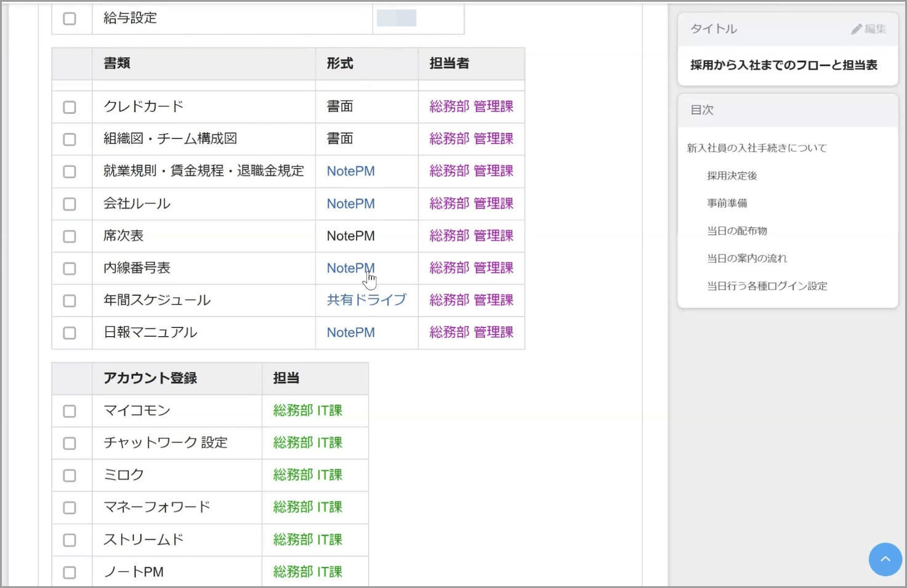The width and height of the screenshot is (907, 588).
Task: Click the チャットワーク 設定 row label
Action: tap(166, 443)
